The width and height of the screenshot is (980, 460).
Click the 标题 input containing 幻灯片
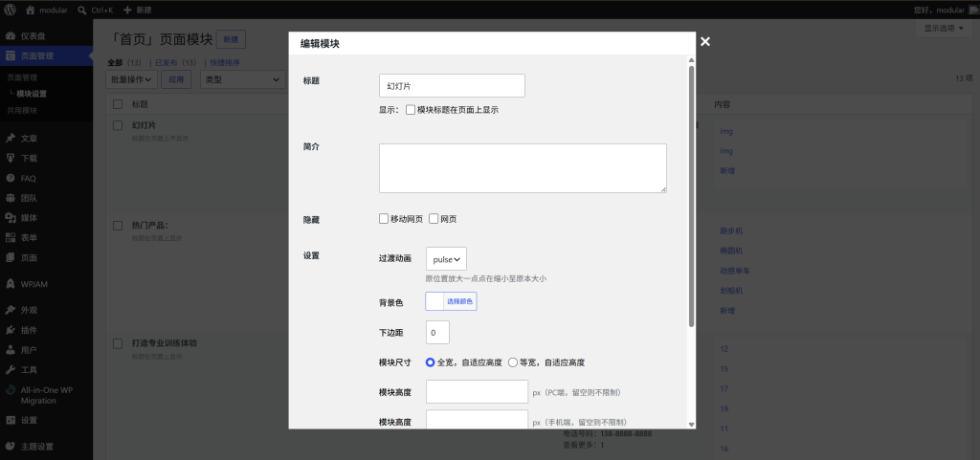[x=452, y=85]
